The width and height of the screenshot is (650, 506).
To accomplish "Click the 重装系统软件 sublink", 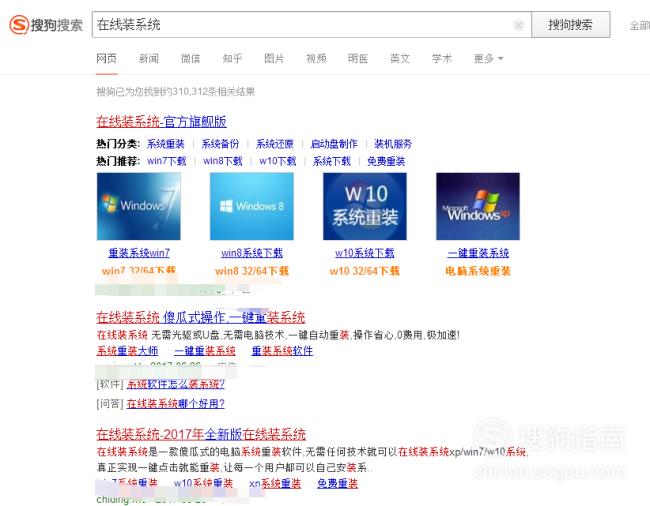I will point(282,351).
